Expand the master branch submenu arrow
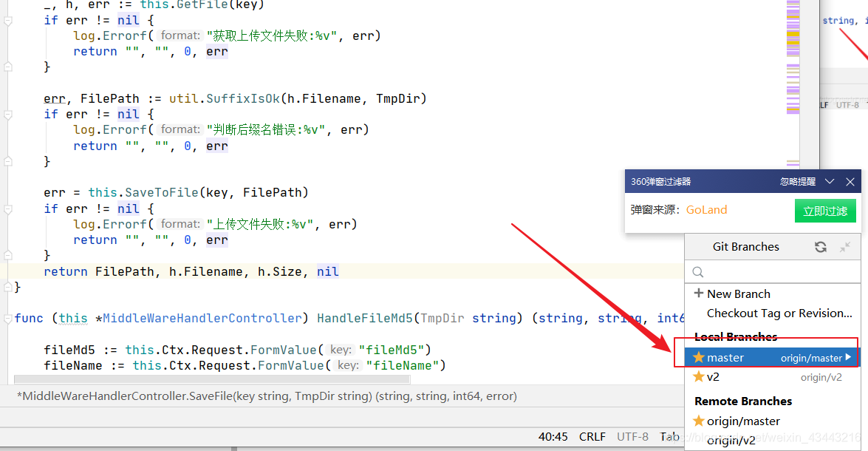This screenshot has height=451, width=868. point(849,357)
